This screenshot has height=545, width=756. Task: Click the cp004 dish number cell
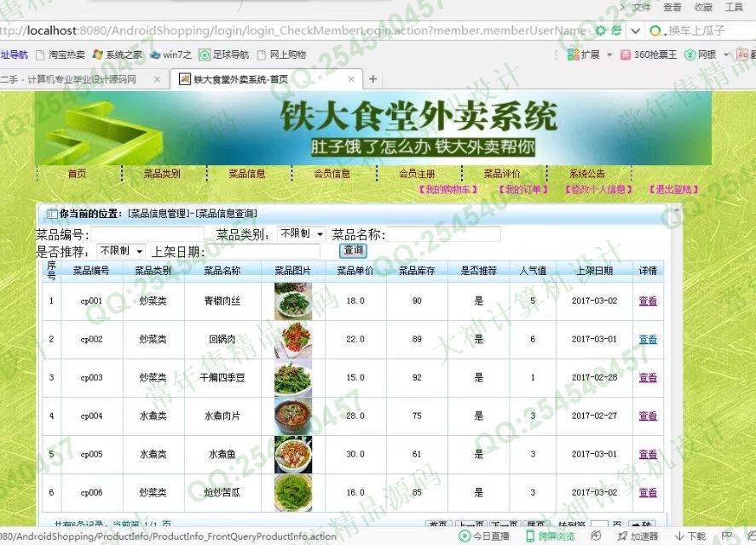(91, 416)
